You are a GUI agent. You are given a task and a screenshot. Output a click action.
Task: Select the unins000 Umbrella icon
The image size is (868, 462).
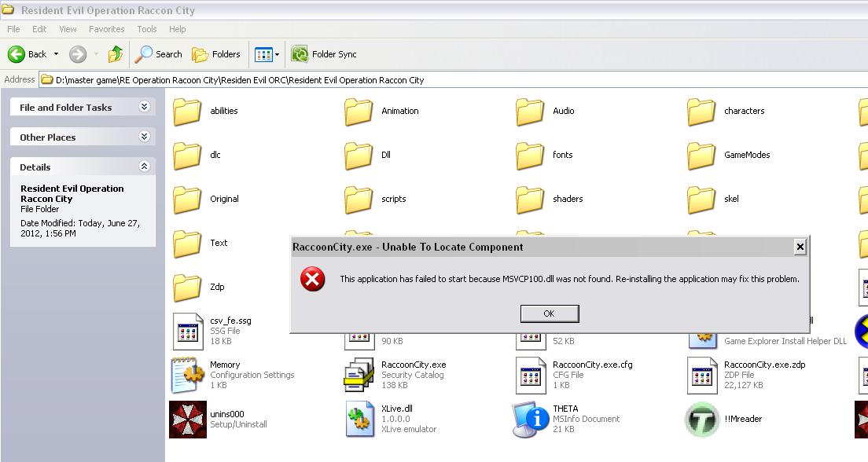(188, 419)
